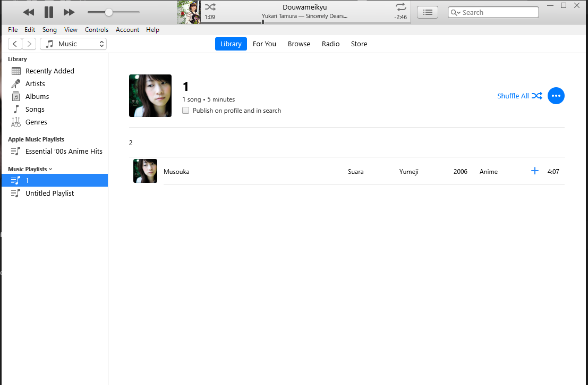Click the elapsed time 1:09

[210, 17]
